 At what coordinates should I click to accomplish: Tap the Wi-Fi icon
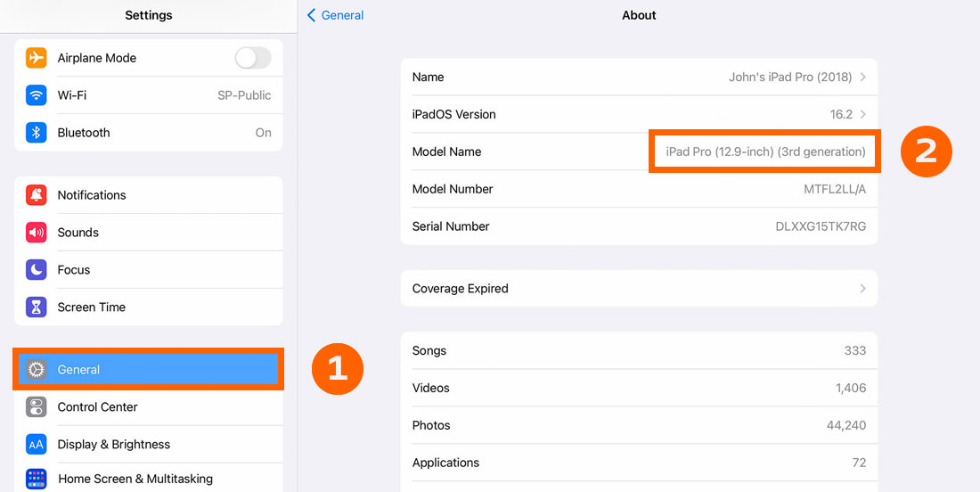(37, 95)
